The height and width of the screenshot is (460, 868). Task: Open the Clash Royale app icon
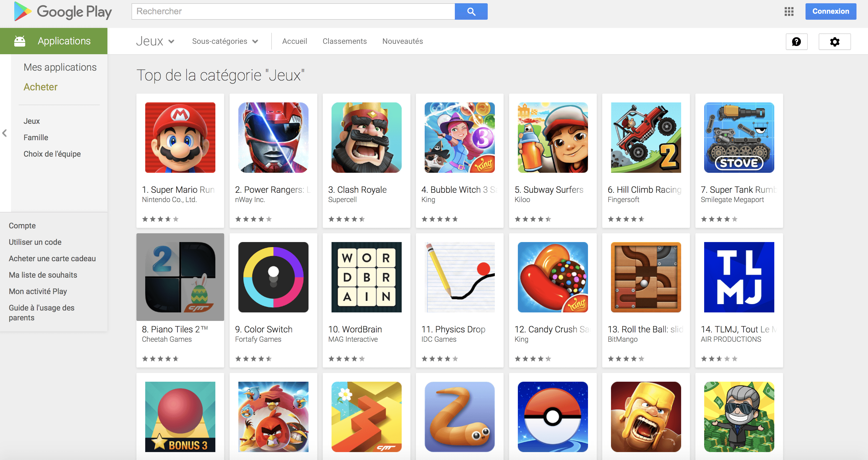tap(367, 137)
